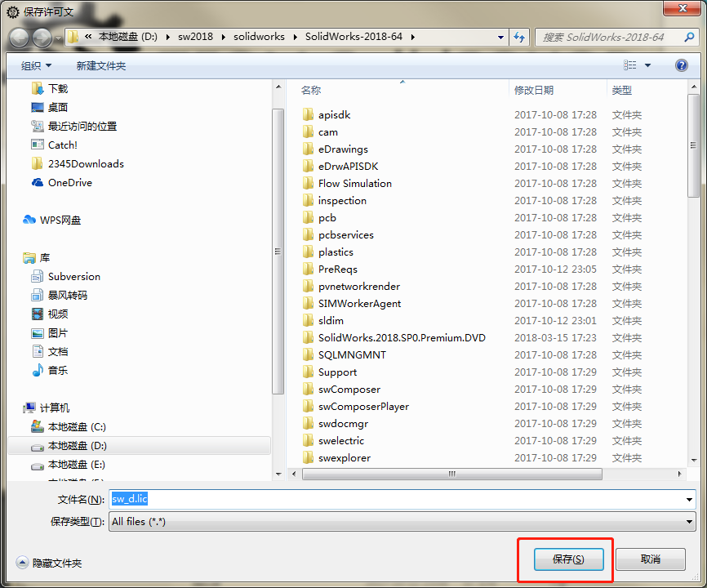The width and height of the screenshot is (707, 588).
Task: Select the swexplorer folder name
Action: click(x=345, y=457)
